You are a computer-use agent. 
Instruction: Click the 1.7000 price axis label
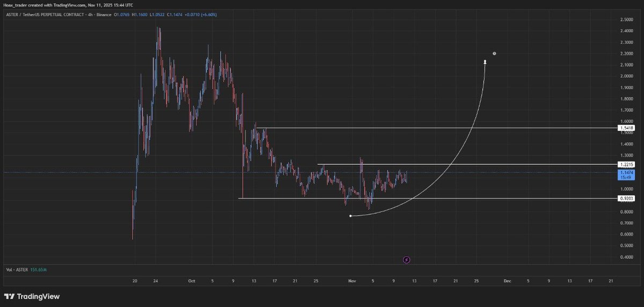coord(626,110)
